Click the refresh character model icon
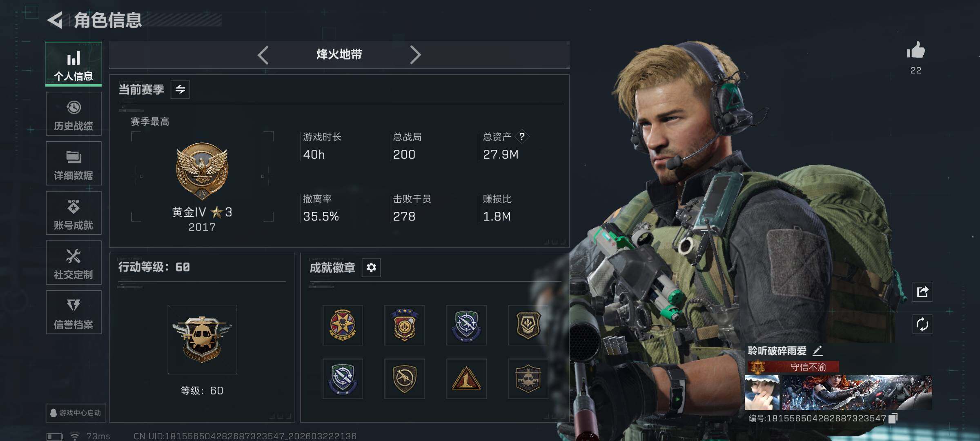 click(922, 325)
